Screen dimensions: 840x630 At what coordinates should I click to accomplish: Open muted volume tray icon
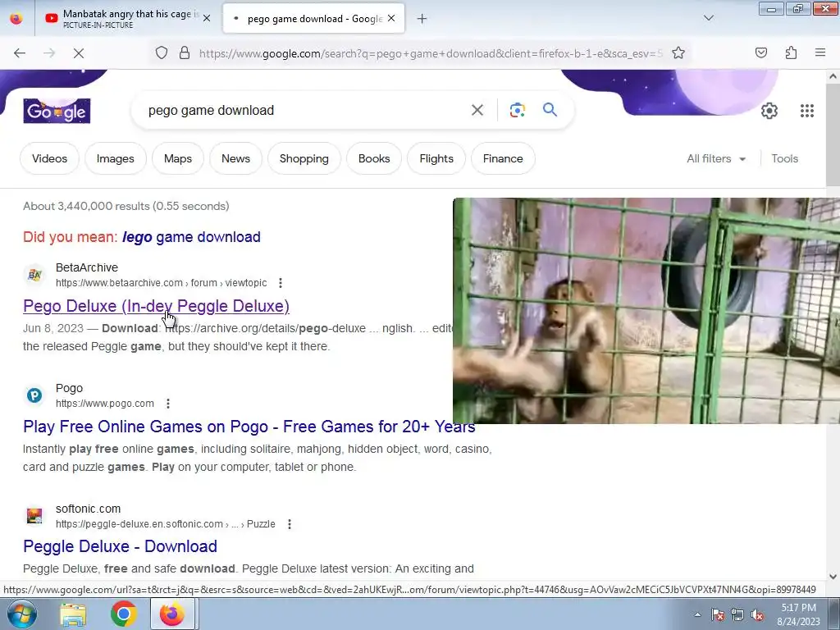pos(757,614)
